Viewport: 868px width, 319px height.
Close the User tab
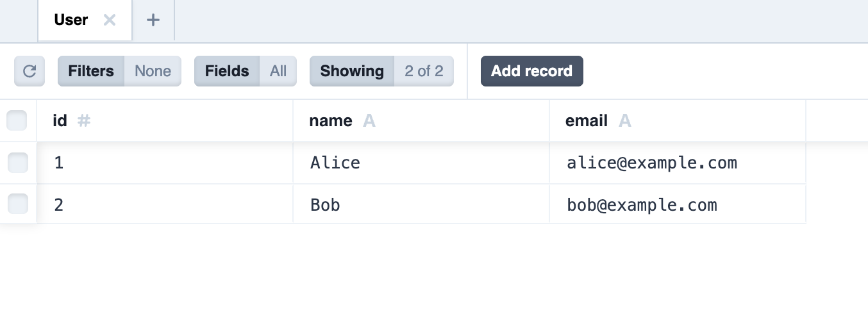pos(110,20)
